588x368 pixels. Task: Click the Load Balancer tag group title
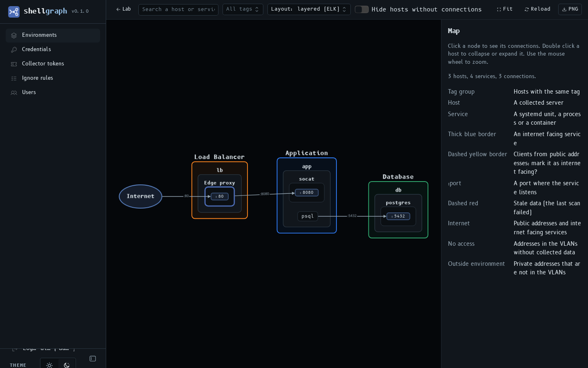[x=220, y=157]
